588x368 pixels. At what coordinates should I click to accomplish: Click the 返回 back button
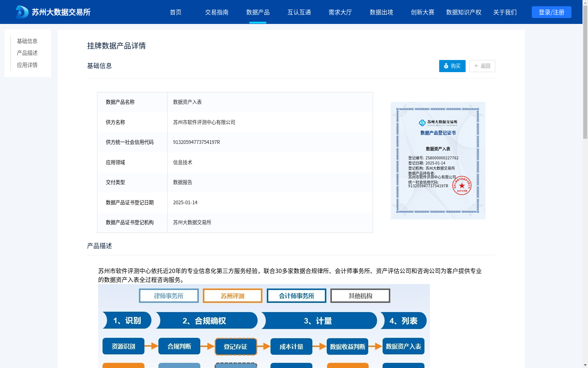point(482,66)
